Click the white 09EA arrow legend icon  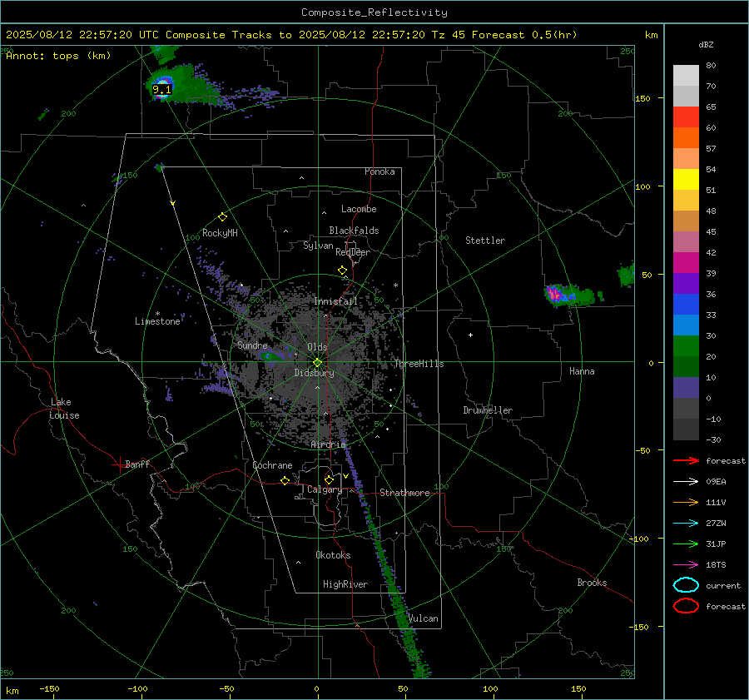click(686, 482)
